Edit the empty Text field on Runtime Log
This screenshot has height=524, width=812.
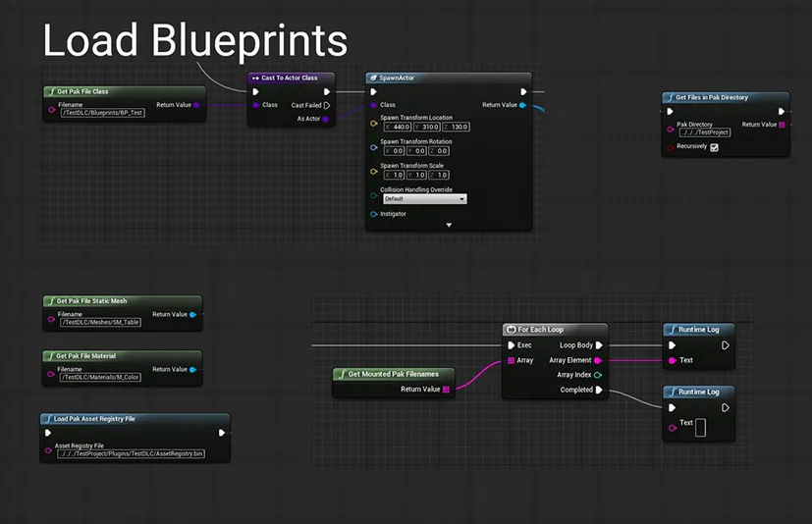point(700,428)
